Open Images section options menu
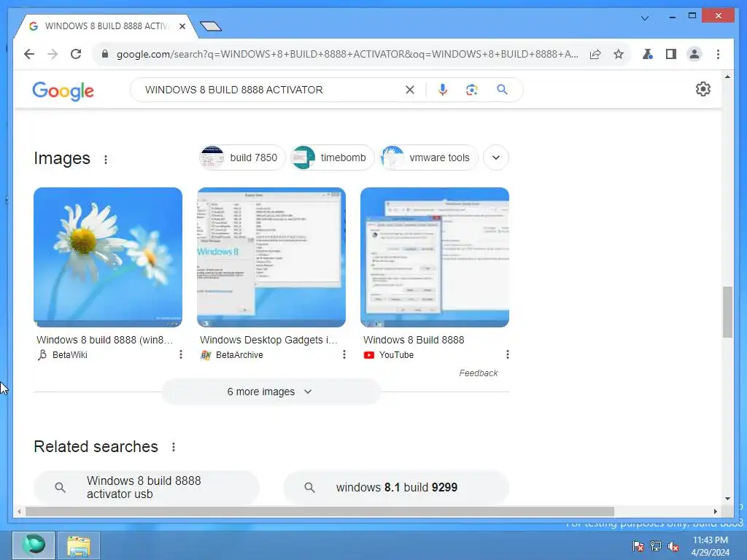Image resolution: width=747 pixels, height=560 pixels. (x=106, y=160)
